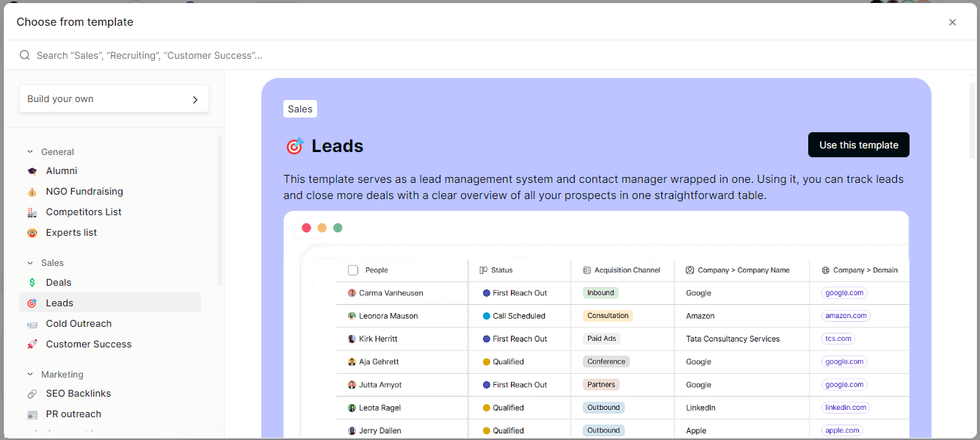Viewport: 980px width, 440px height.
Task: Click the dartboard icon beside Leads heading
Action: pyautogui.click(x=294, y=145)
